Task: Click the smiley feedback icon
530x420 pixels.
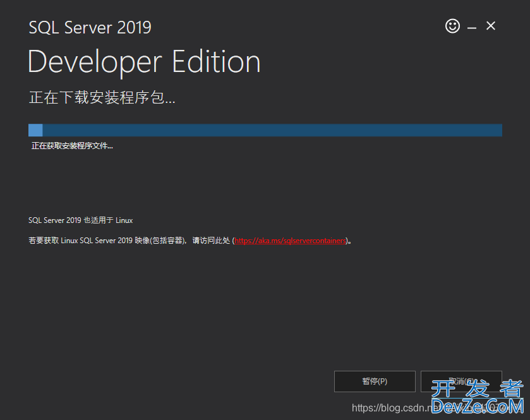Action: pos(452,26)
